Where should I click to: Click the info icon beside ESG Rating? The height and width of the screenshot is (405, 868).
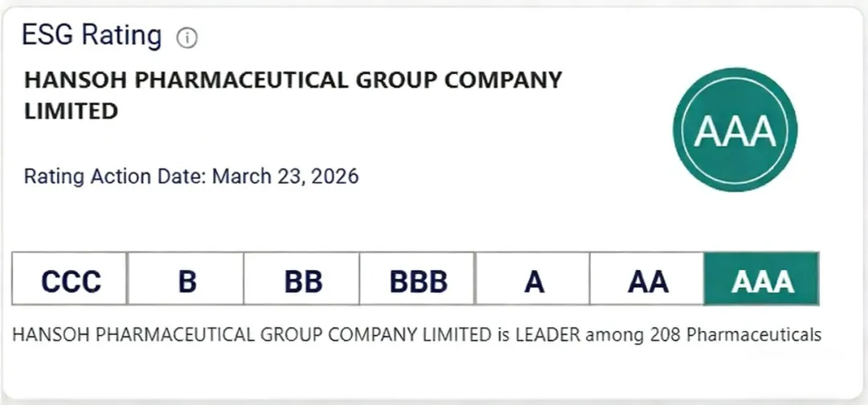point(186,38)
